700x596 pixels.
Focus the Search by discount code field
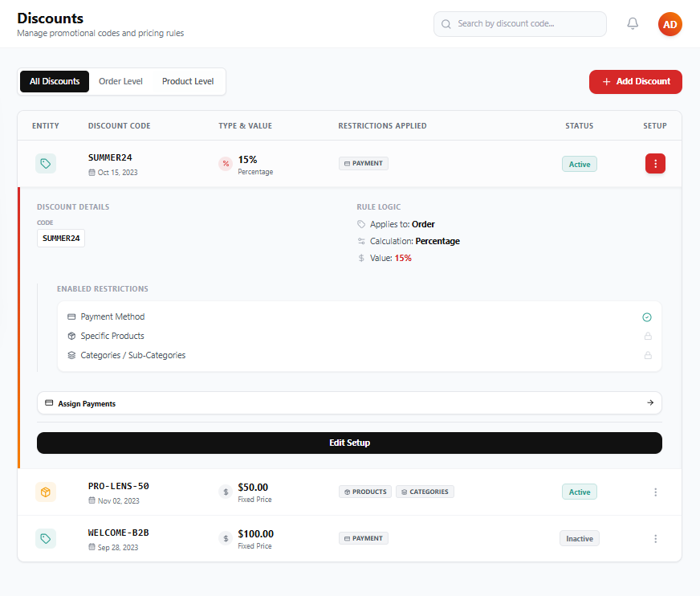pos(520,23)
